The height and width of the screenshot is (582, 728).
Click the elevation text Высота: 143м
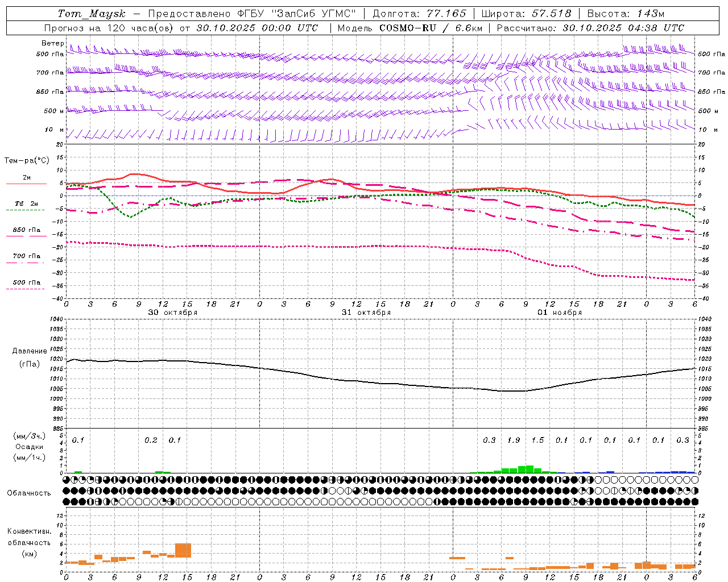pyautogui.click(x=626, y=14)
